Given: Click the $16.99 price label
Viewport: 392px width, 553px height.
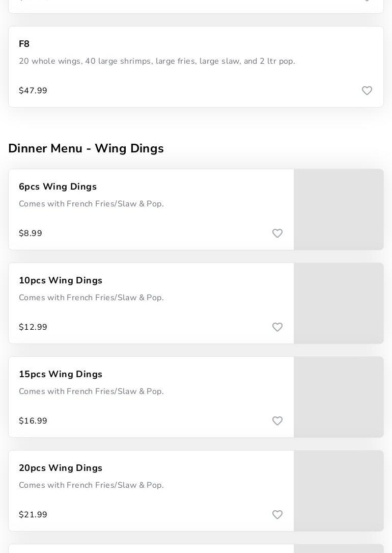Looking at the screenshot, I should [x=33, y=421].
